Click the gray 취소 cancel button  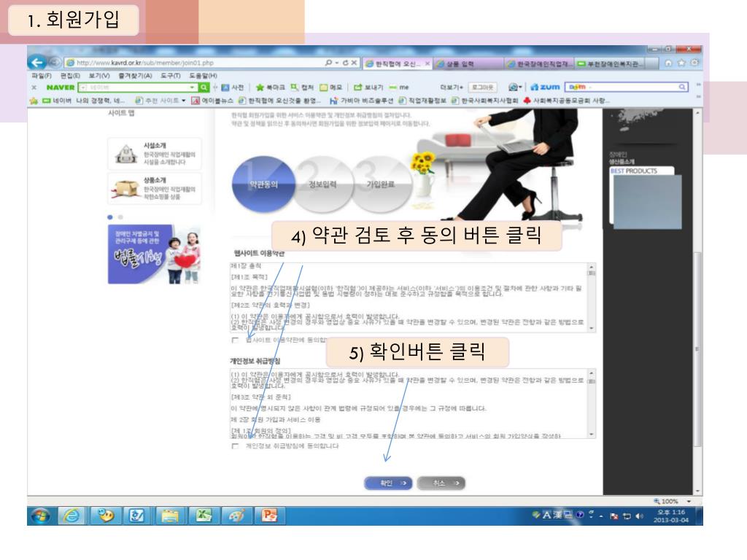pyautogui.click(x=441, y=483)
